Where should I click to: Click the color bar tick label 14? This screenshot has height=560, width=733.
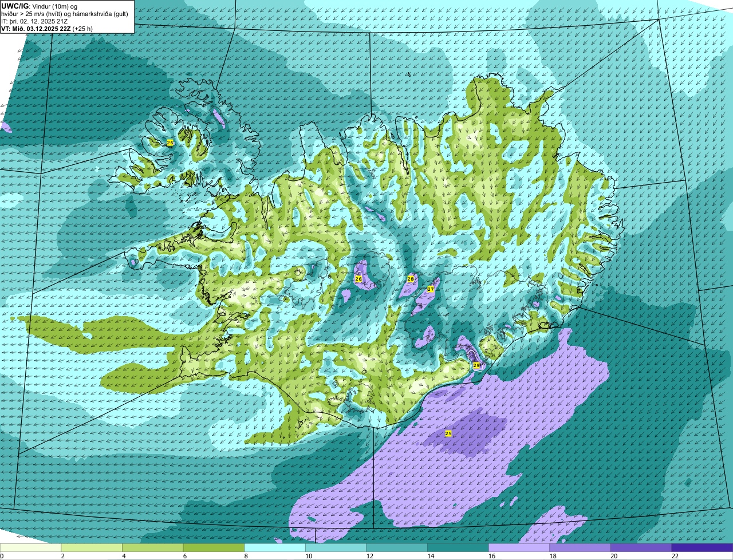431,556
